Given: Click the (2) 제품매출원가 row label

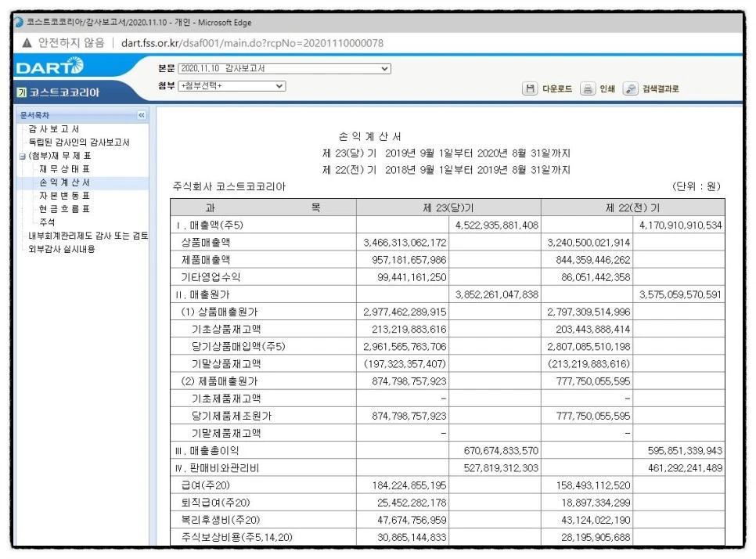Looking at the screenshot, I should [x=219, y=381].
